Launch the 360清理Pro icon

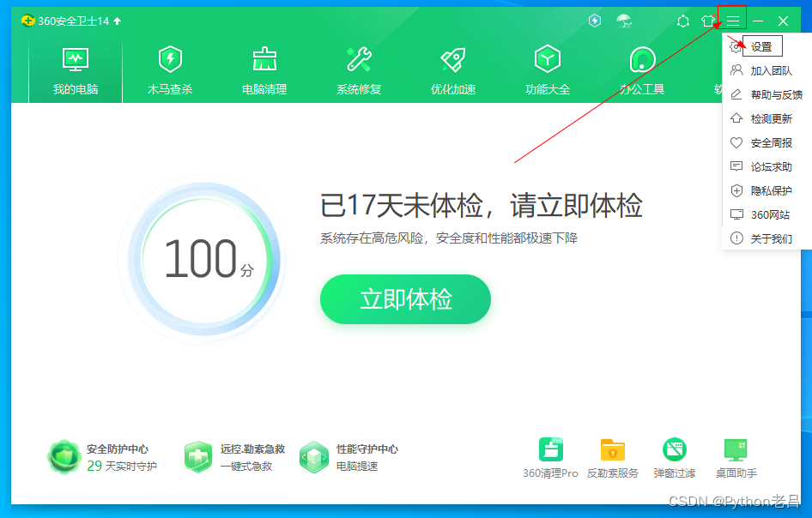(551, 449)
